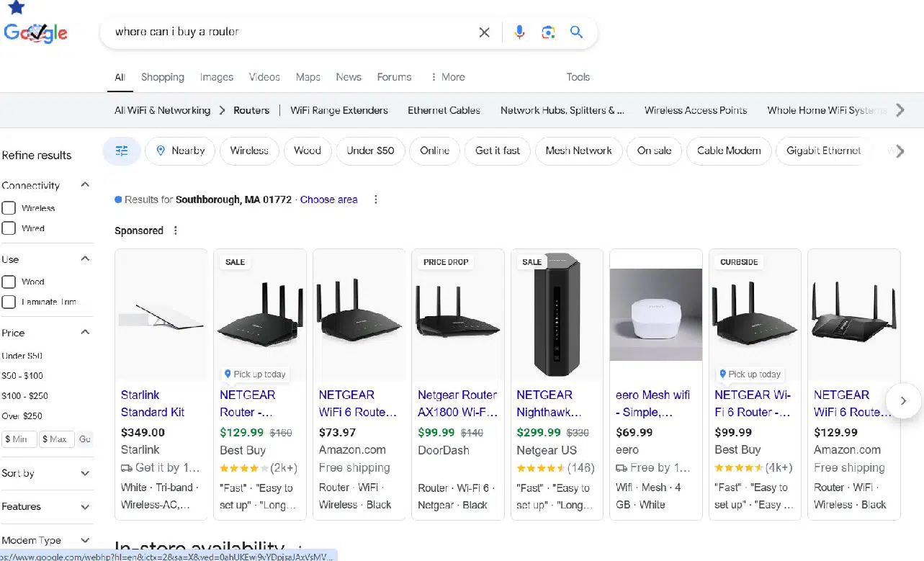The height and width of the screenshot is (561, 924).
Task: Advance the sponsored products carousel arrow
Action: tap(903, 400)
